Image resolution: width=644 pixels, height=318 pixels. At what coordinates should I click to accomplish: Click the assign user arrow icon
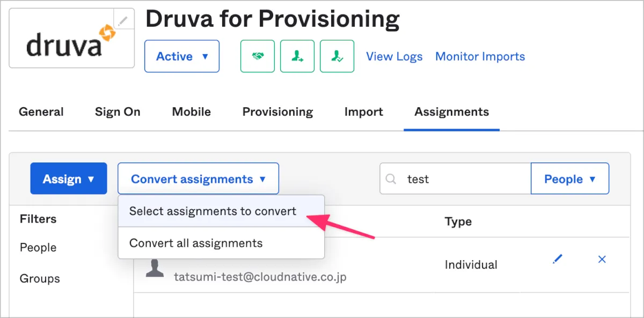click(297, 56)
